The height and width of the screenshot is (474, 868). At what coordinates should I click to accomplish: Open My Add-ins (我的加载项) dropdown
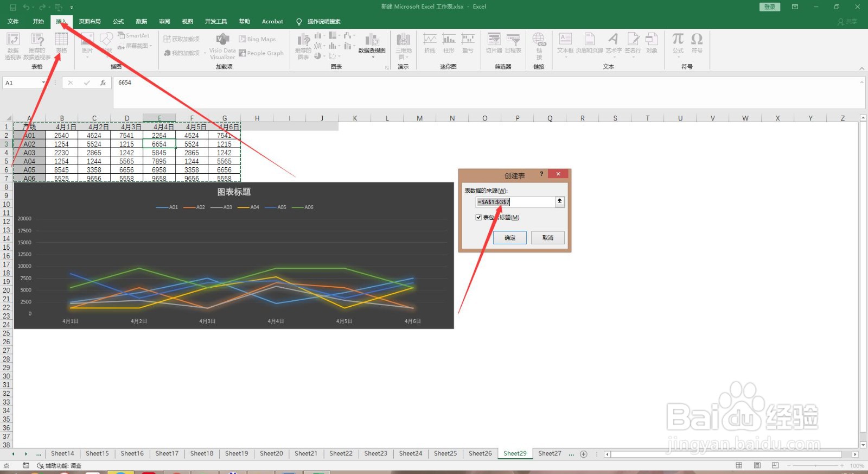(x=184, y=53)
